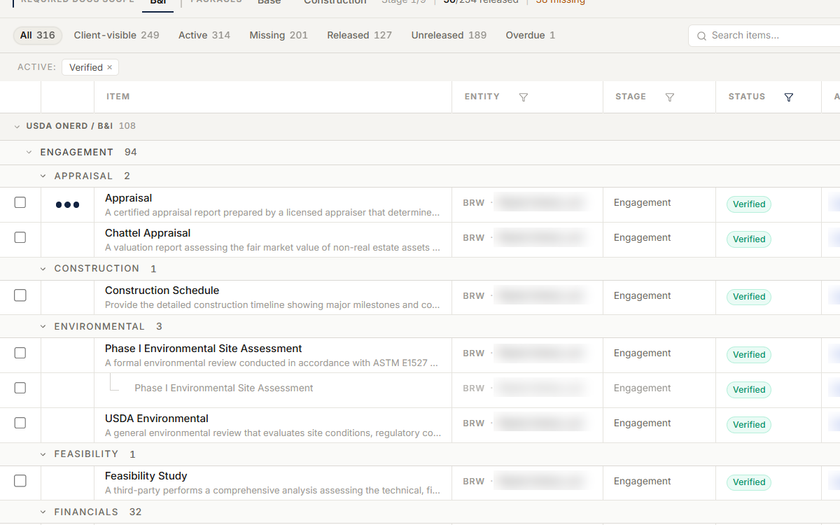Click description 'A valuation report assessing the fair market'
The width and height of the screenshot is (840, 525).
coord(272,248)
